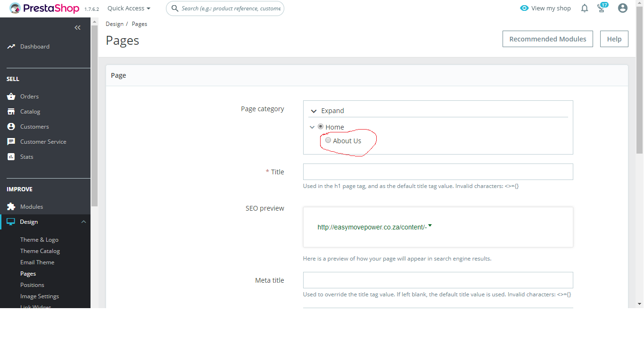Click the Recommended Modules button

[547, 39]
